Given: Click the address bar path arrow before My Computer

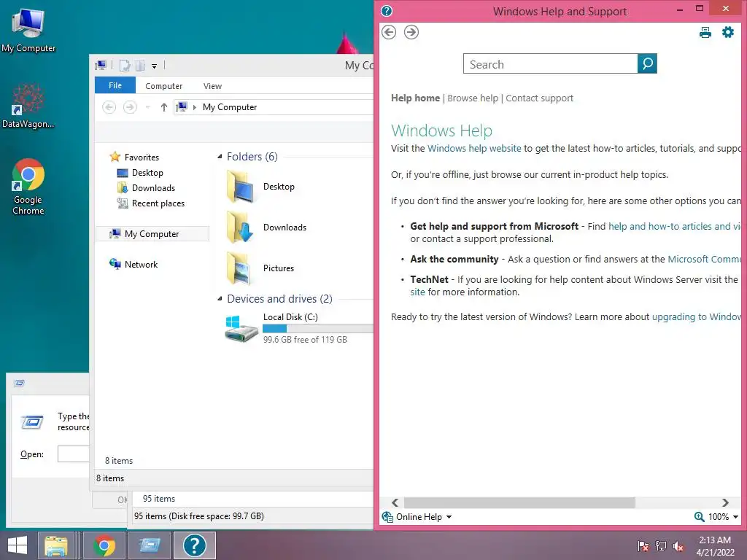Looking at the screenshot, I should [194, 107].
